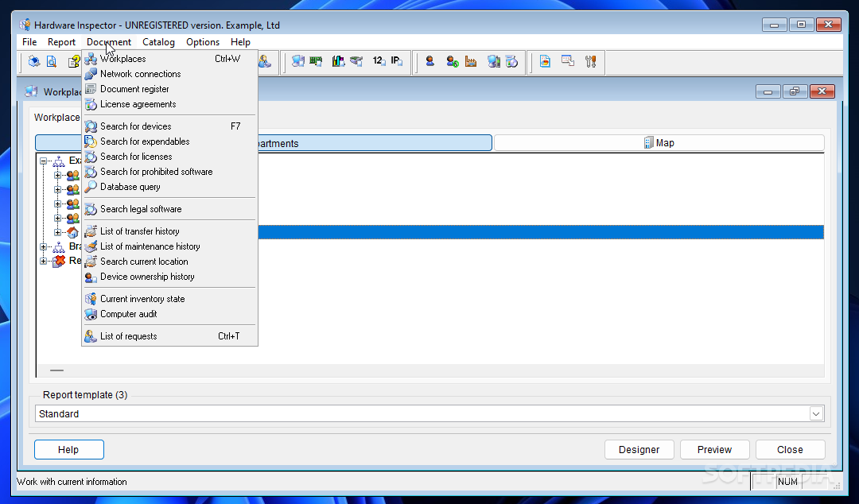Image resolution: width=859 pixels, height=504 pixels.
Task: Click the software disc toolbar icon
Action: tap(511, 61)
